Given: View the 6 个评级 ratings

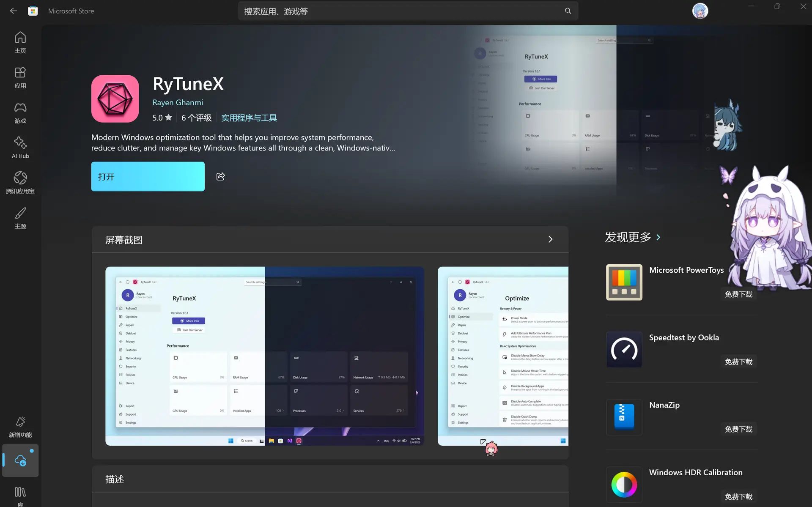Looking at the screenshot, I should tap(197, 118).
